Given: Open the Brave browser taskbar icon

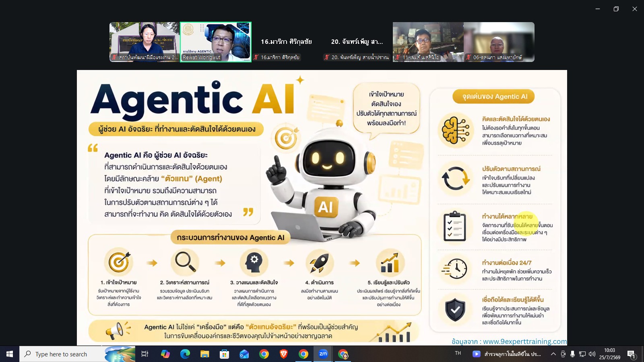Looking at the screenshot, I should click(x=284, y=354).
